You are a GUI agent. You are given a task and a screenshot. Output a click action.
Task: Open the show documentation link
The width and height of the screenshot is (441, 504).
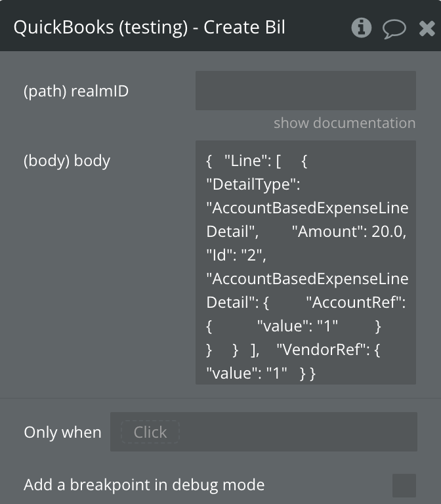[344, 123]
